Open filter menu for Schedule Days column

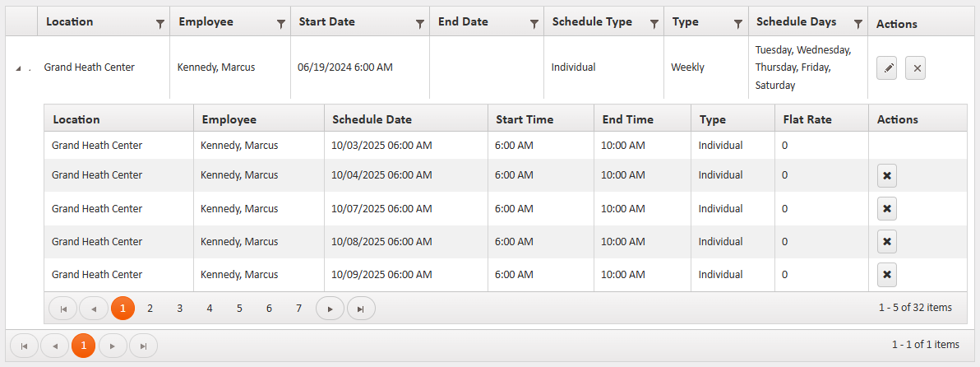[857, 25]
